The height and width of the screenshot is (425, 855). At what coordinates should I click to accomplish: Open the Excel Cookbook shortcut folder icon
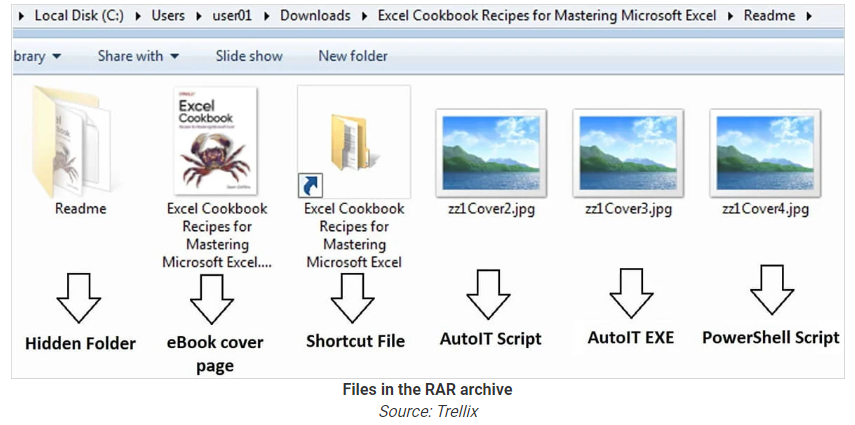coord(353,140)
